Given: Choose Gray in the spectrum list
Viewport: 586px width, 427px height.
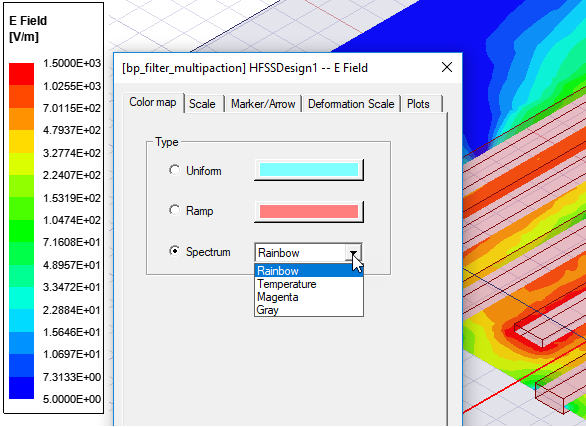Looking at the screenshot, I should click(309, 310).
